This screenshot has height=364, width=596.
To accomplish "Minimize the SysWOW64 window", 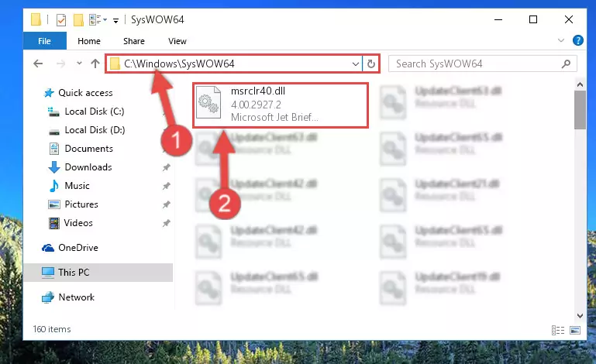I will coord(498,19).
